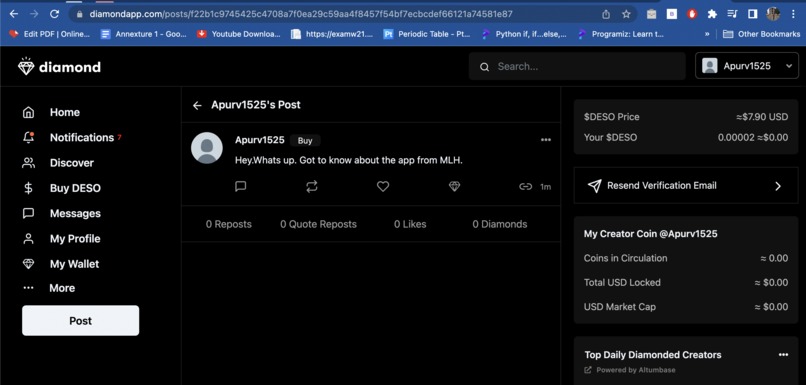Click the search magnifier icon
The image size is (806, 385).
click(484, 67)
